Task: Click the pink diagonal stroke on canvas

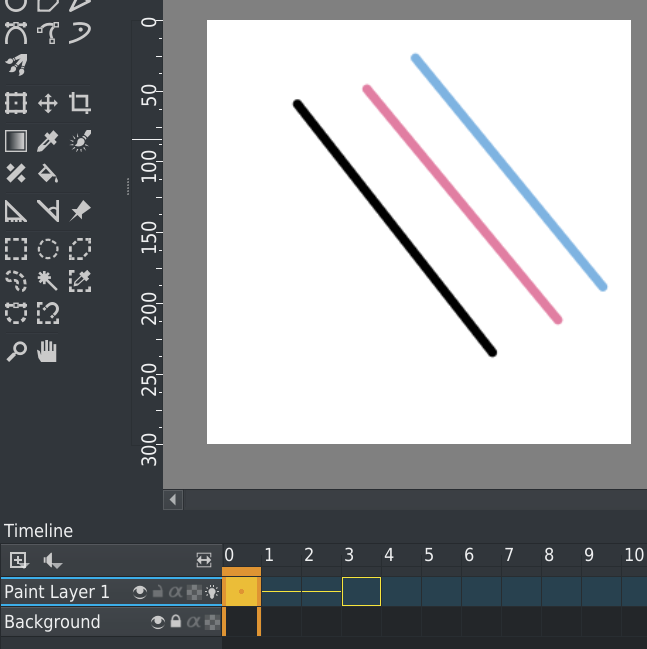Action: (x=462, y=204)
